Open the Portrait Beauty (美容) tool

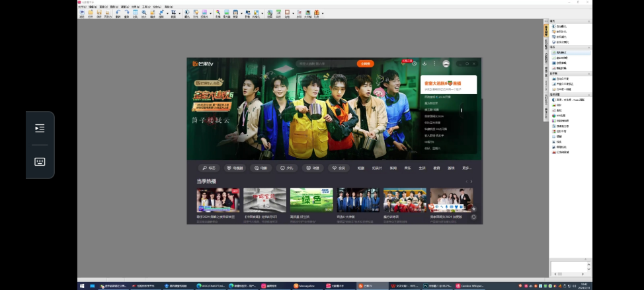tap(235, 14)
